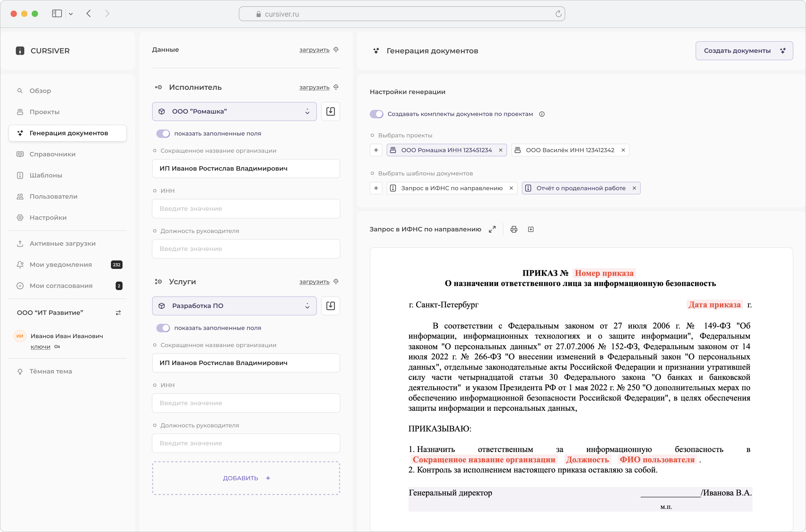
Task: Go to the Проекты section
Action: pos(44,112)
